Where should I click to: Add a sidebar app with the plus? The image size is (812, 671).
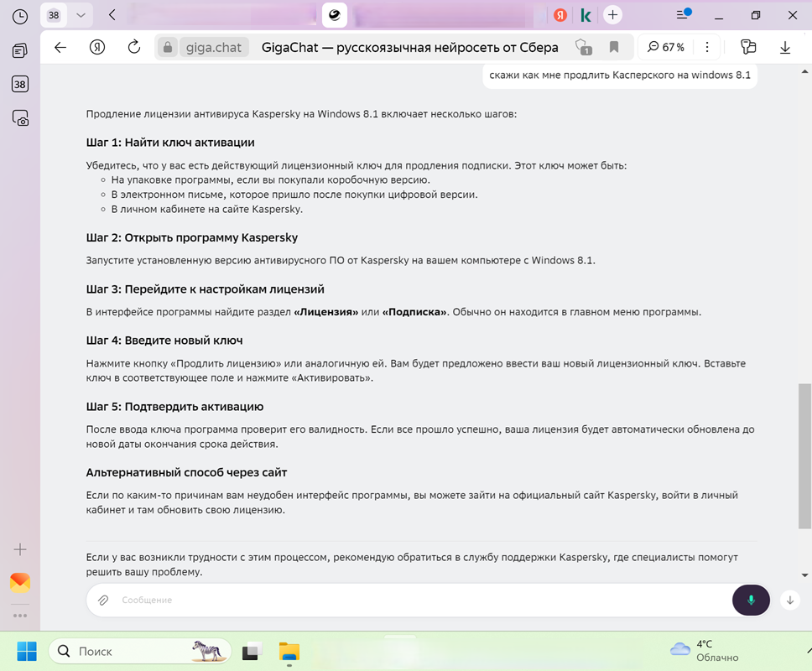[19, 549]
